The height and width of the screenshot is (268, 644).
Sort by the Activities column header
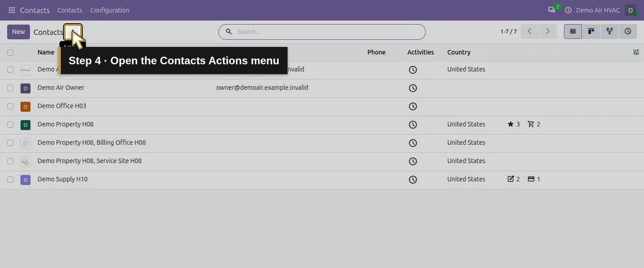[420, 52]
